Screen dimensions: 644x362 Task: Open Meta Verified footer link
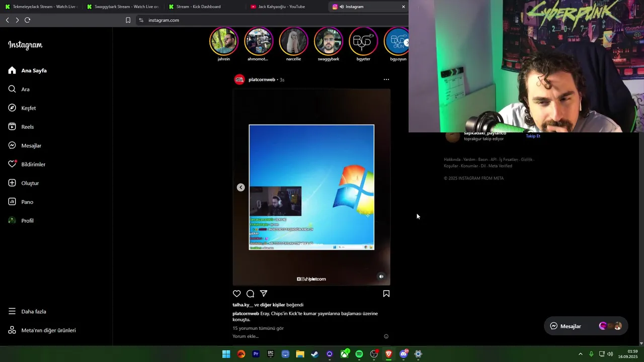point(500,166)
